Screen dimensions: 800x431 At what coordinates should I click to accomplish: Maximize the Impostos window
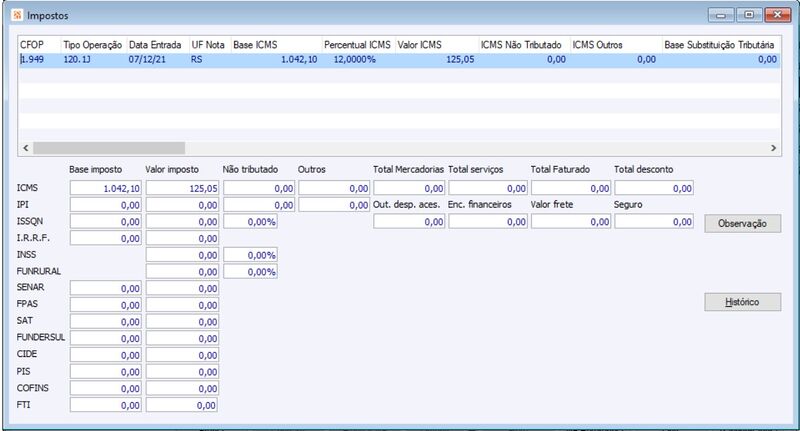click(749, 15)
